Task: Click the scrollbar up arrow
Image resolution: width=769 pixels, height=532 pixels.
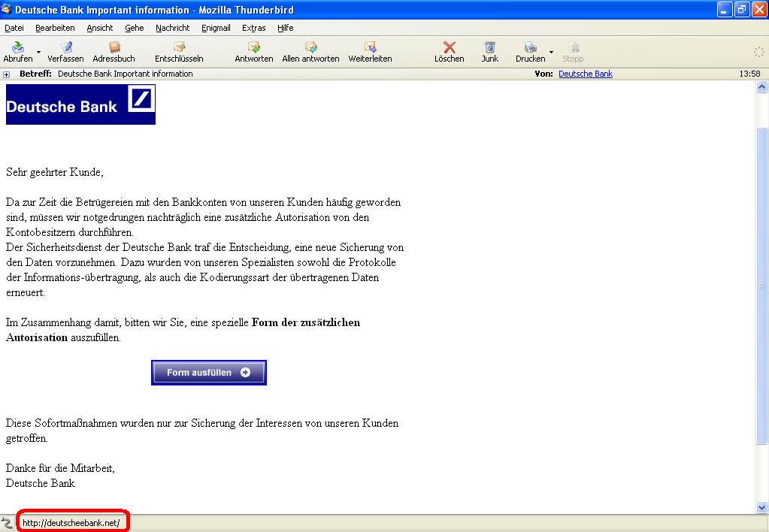Action: click(x=761, y=86)
